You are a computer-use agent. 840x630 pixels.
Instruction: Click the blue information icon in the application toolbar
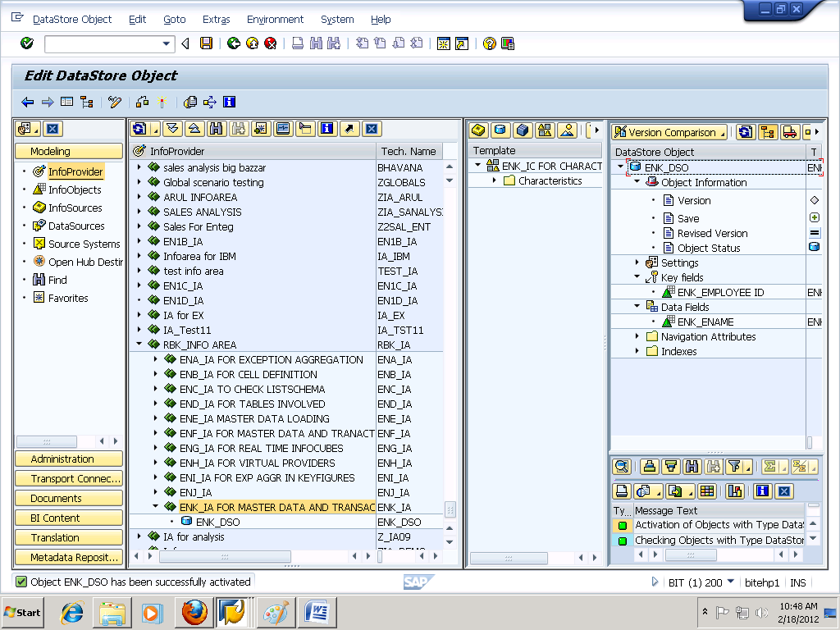[230, 102]
